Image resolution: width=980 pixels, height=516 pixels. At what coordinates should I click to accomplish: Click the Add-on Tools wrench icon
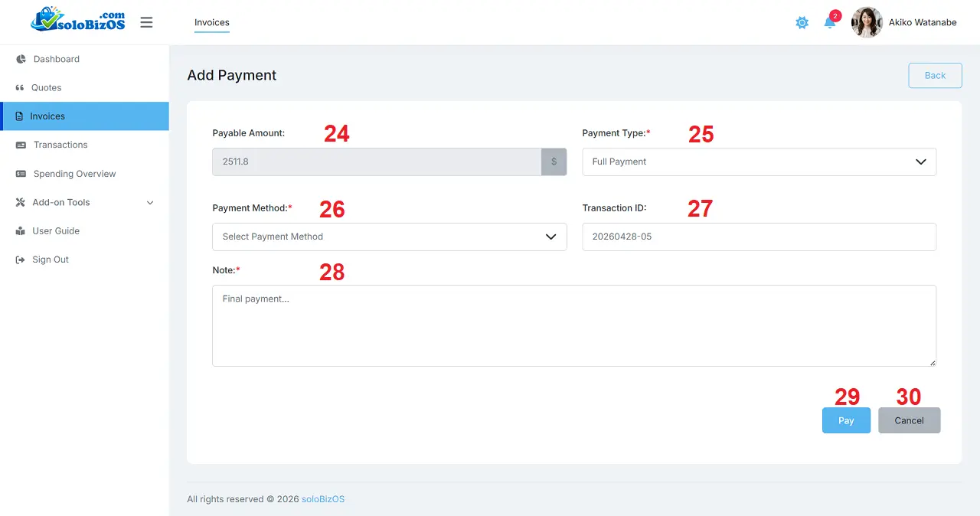20,202
